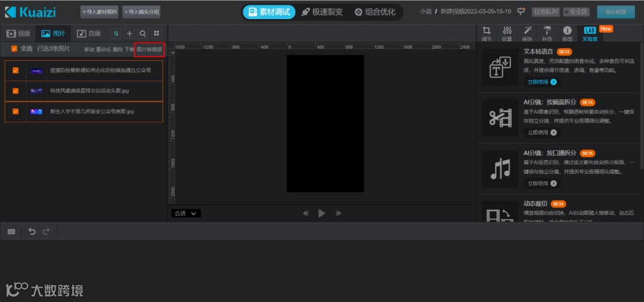Click the search magnifier icon

click(143, 33)
